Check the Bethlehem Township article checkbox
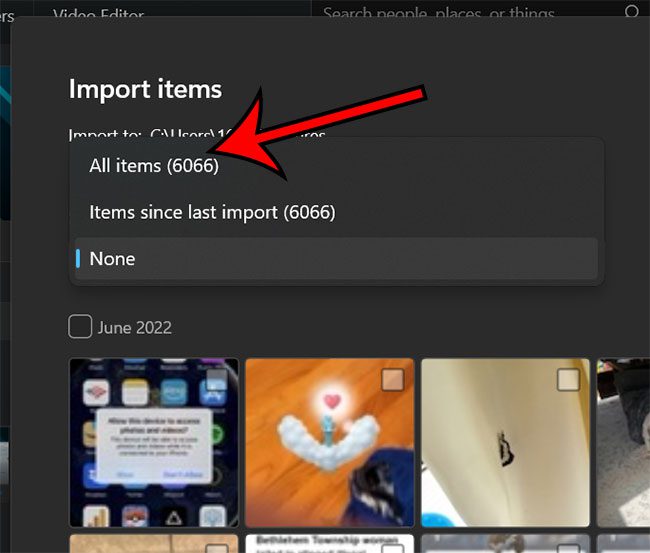650x553 pixels. coord(393,549)
